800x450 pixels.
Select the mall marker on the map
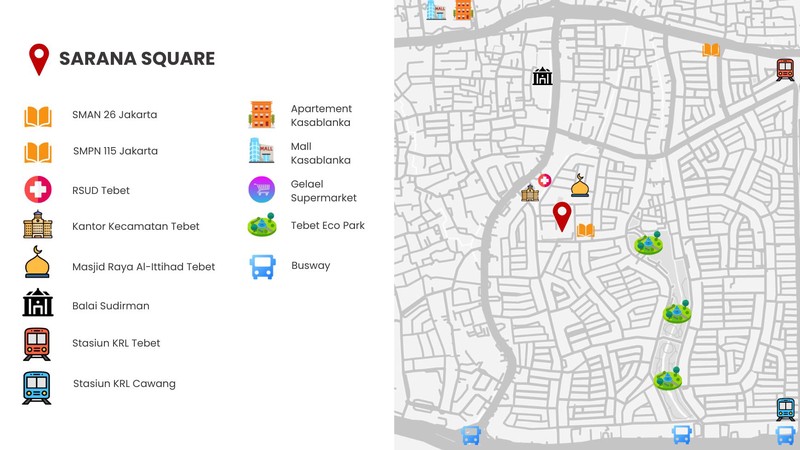[x=436, y=10]
